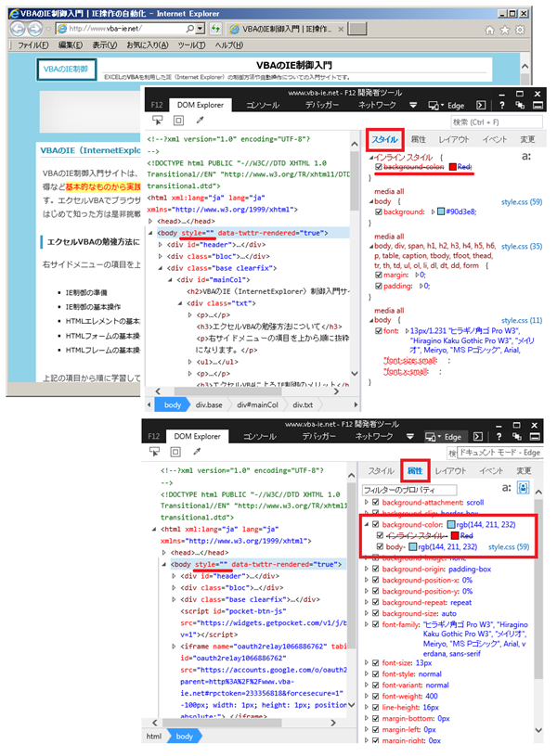This screenshot has width=557, height=756.
Task: Click the IE back navigation arrow
Action: coord(18,29)
